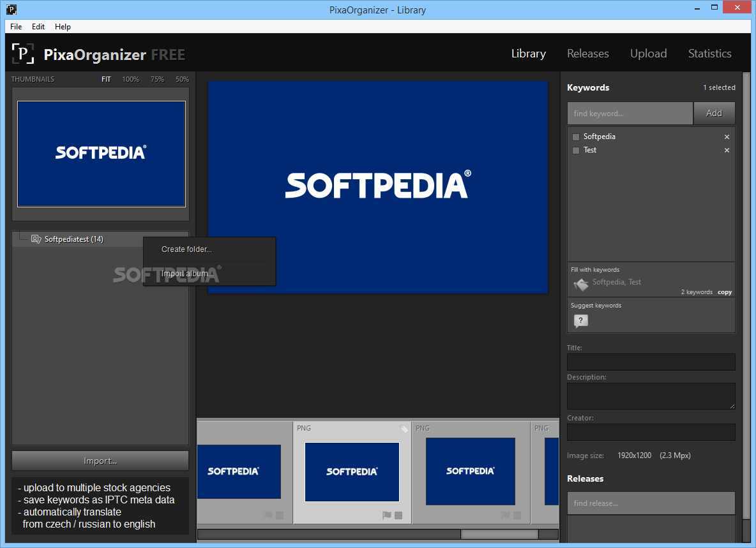This screenshot has width=756, height=548.
Task: Click the find keyword input field
Action: (630, 113)
